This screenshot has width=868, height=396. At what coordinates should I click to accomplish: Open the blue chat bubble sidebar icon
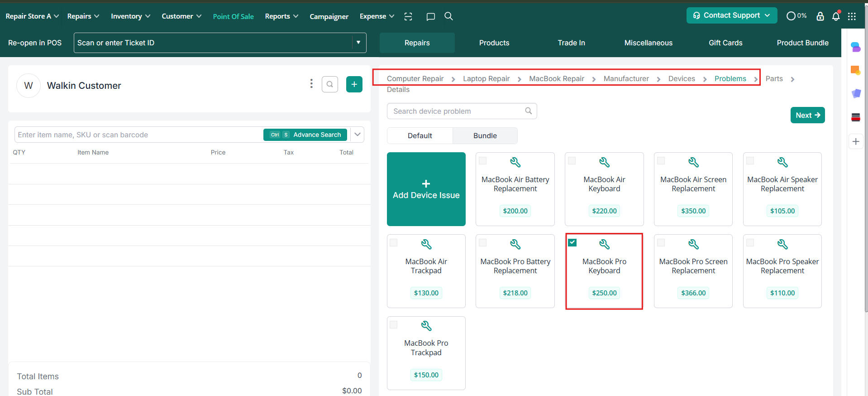855,47
